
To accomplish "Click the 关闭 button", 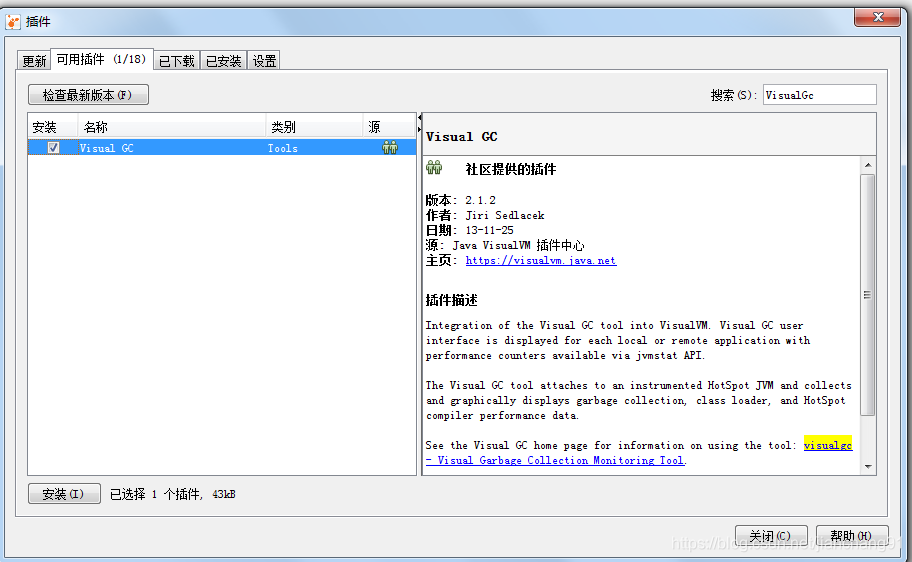I will coord(771,535).
